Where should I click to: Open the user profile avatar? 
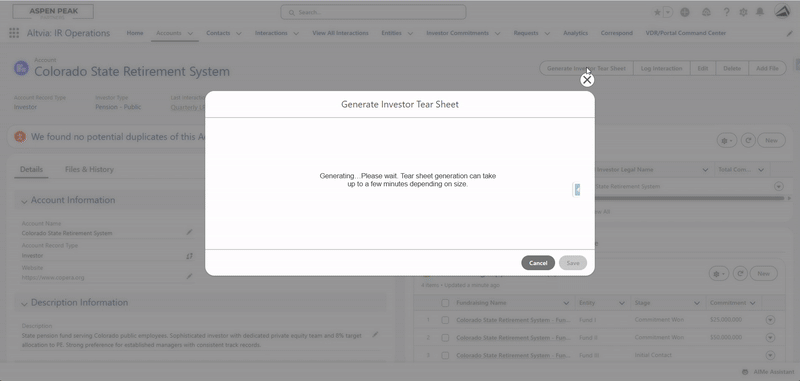point(782,12)
